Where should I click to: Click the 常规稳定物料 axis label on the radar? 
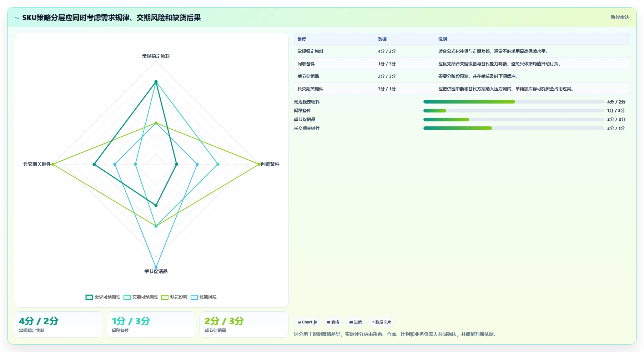tap(156, 56)
